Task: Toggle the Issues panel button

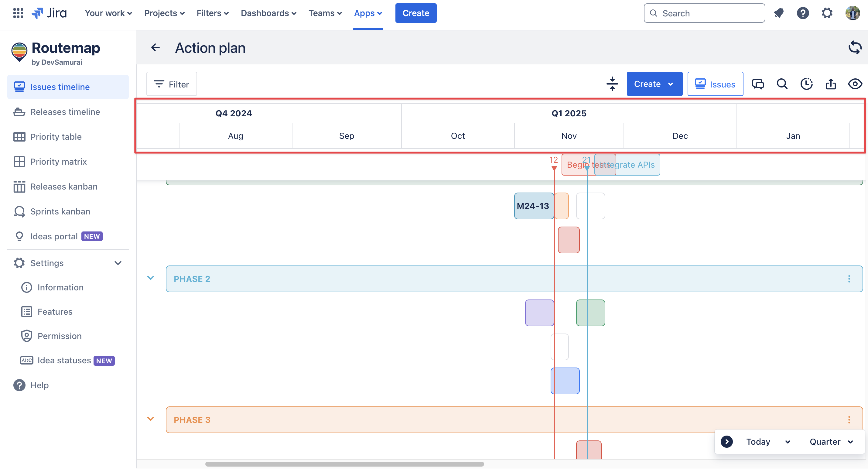Action: [715, 84]
